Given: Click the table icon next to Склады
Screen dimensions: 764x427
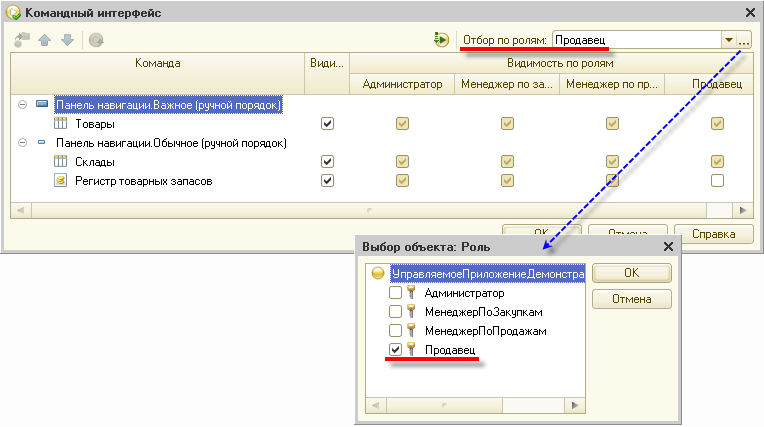Looking at the screenshot, I should point(60,161).
